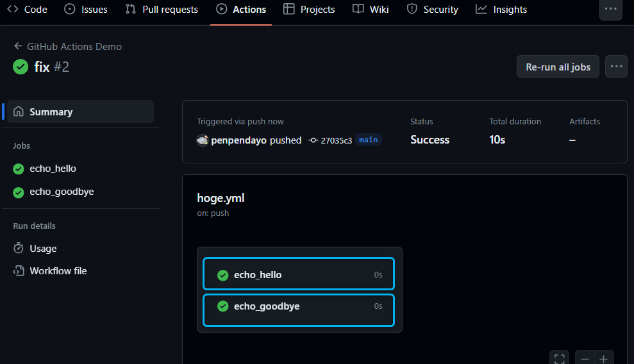Click the Projects table icon
This screenshot has height=364, width=634.
coord(288,9)
